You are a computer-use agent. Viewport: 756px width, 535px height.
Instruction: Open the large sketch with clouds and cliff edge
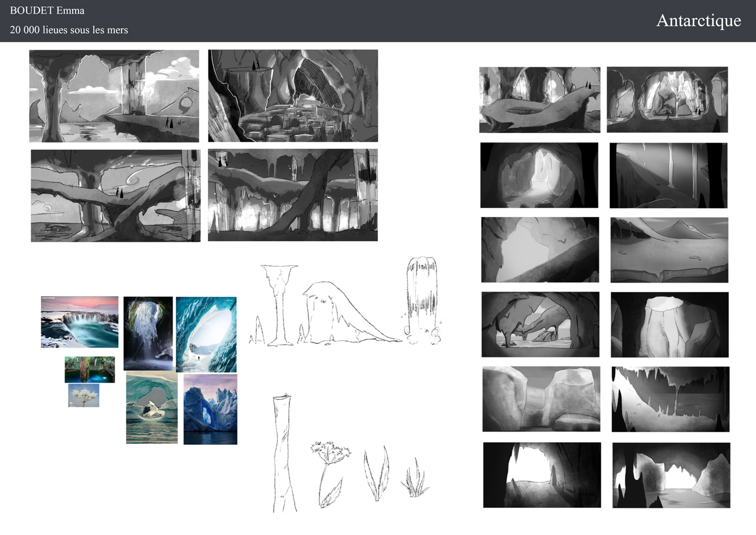click(x=114, y=96)
